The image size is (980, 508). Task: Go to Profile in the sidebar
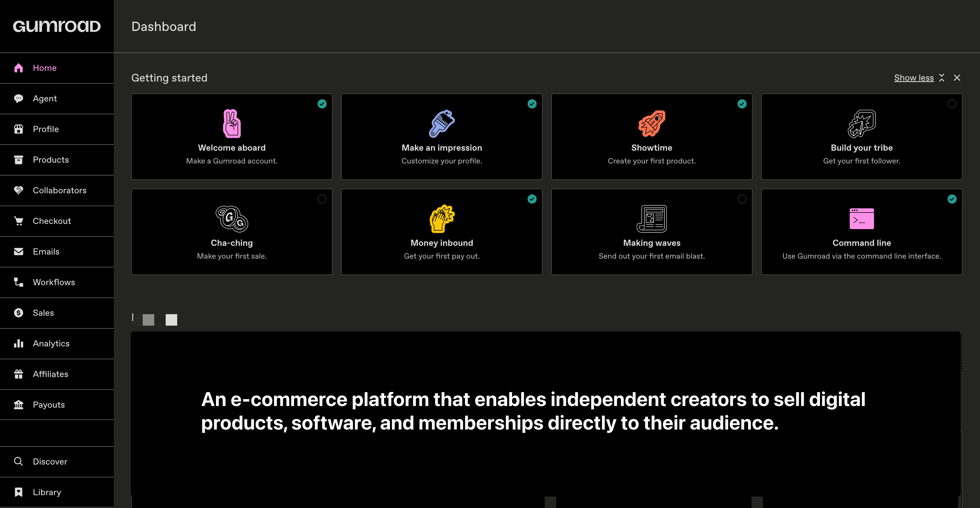57,129
